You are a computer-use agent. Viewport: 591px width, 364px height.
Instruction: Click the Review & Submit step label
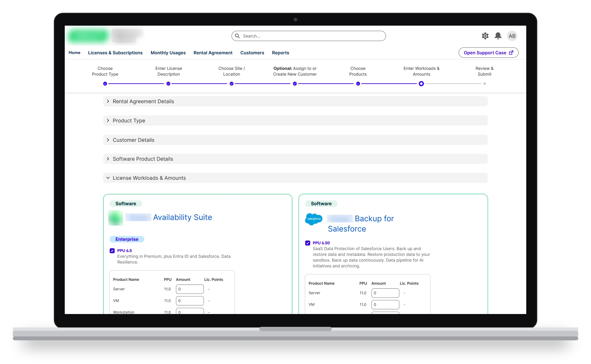[485, 71]
